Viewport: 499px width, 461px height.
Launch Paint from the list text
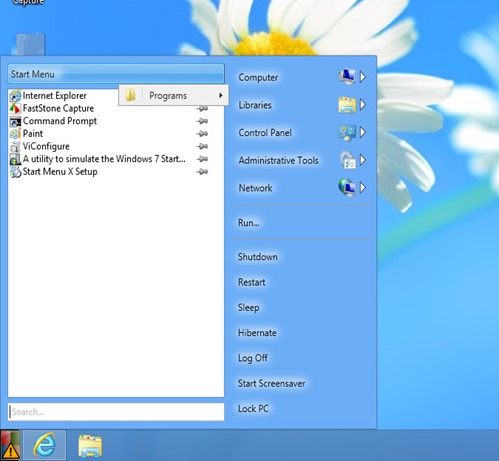[x=33, y=134]
